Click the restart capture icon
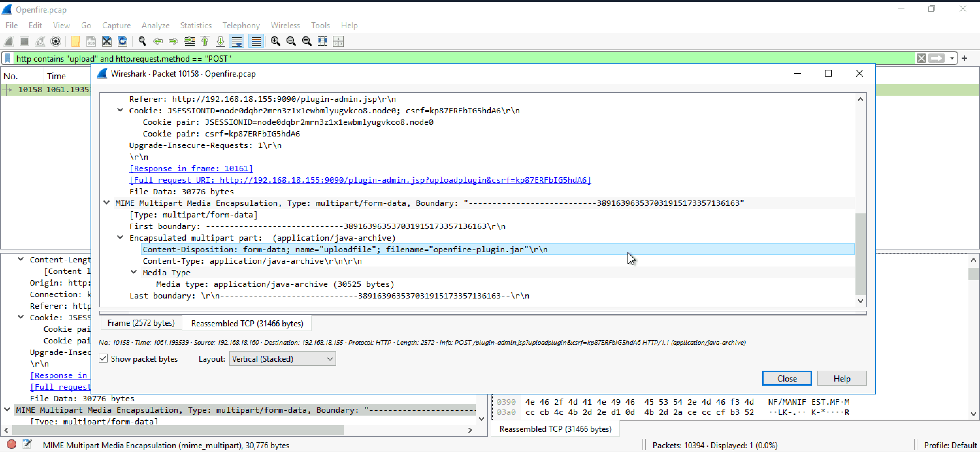980x452 pixels. (x=40, y=41)
